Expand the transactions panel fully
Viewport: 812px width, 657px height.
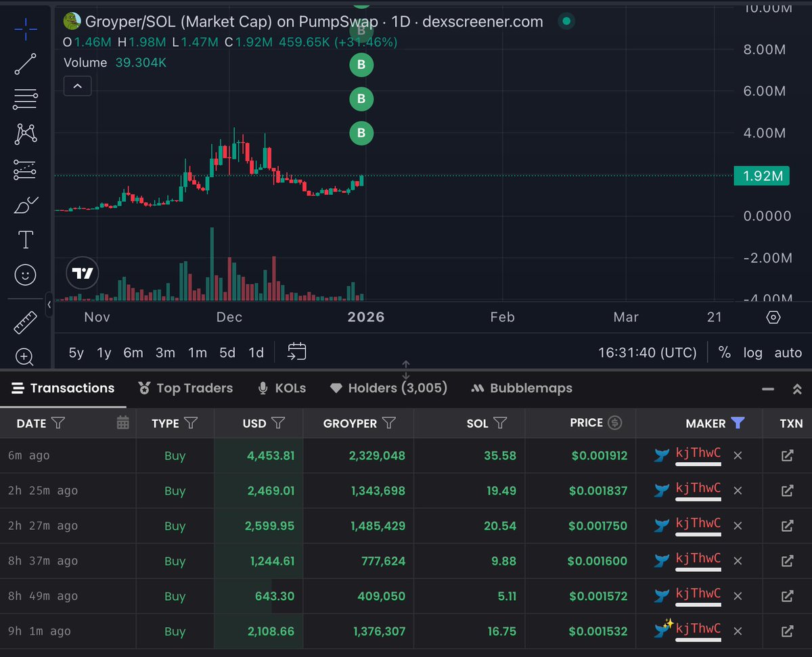797,389
